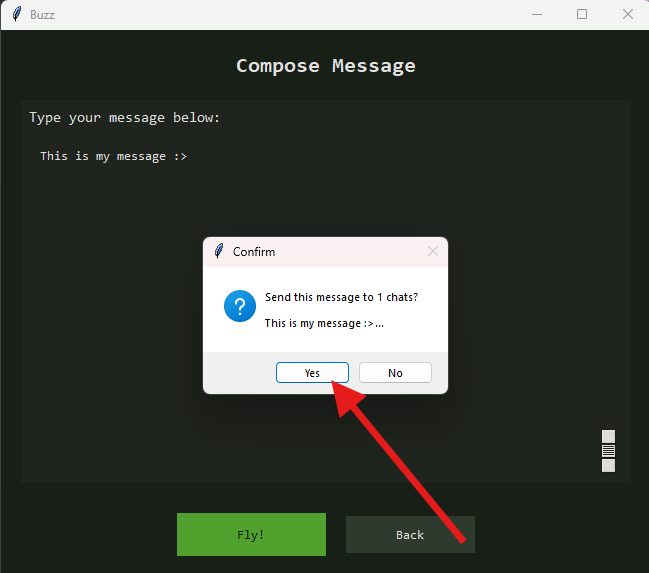Screen dimensions: 649x573
Task: Confirm sending by clicking Yes
Action: tap(312, 373)
